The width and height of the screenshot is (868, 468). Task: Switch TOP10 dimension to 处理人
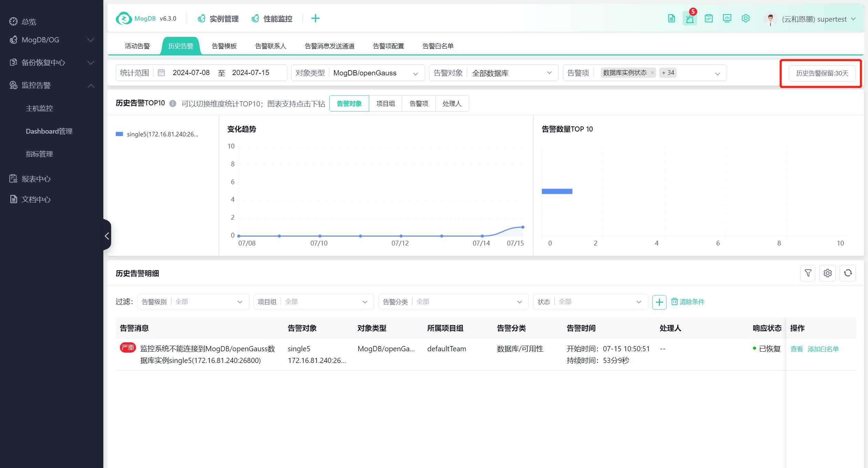click(452, 104)
